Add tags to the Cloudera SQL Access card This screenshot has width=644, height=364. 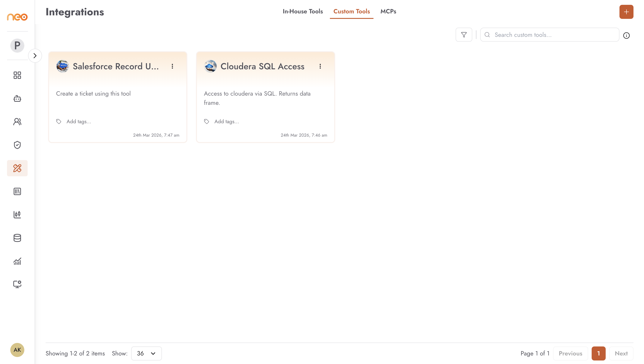point(226,121)
